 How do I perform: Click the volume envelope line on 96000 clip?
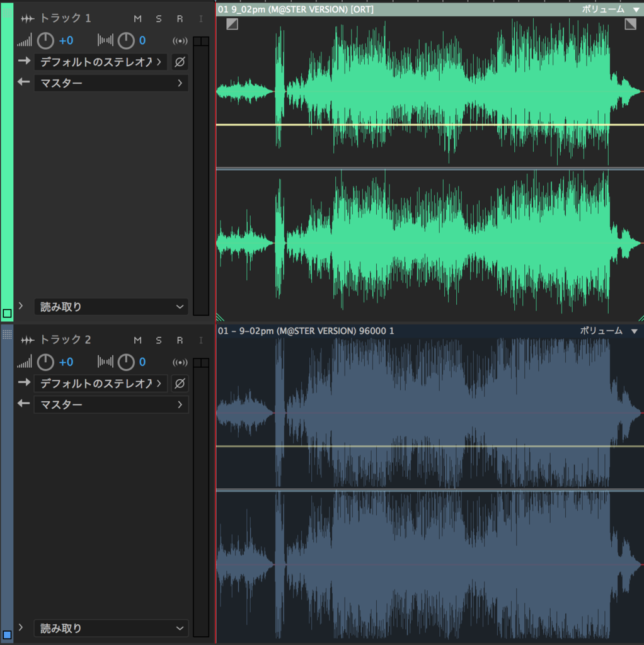[430, 447]
